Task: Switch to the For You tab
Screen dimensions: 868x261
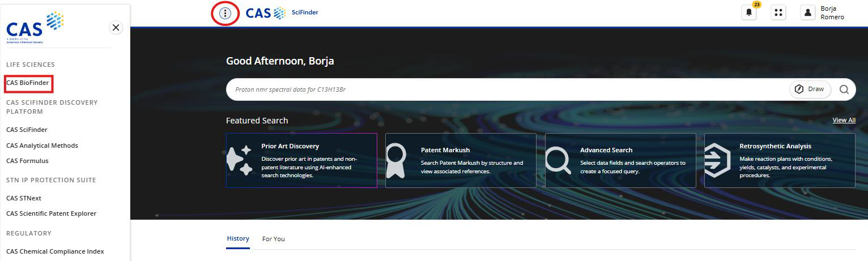Action: tap(273, 239)
